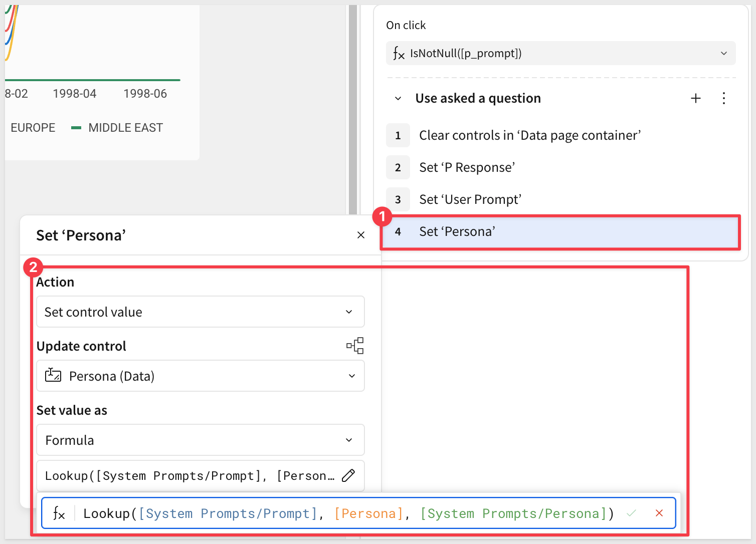Select the Set 'Persona' action row
The width and height of the screenshot is (756, 544).
point(559,231)
